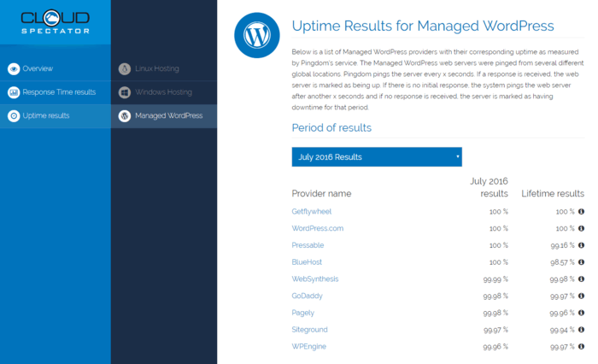Open Response Time results section

pyautogui.click(x=56, y=92)
